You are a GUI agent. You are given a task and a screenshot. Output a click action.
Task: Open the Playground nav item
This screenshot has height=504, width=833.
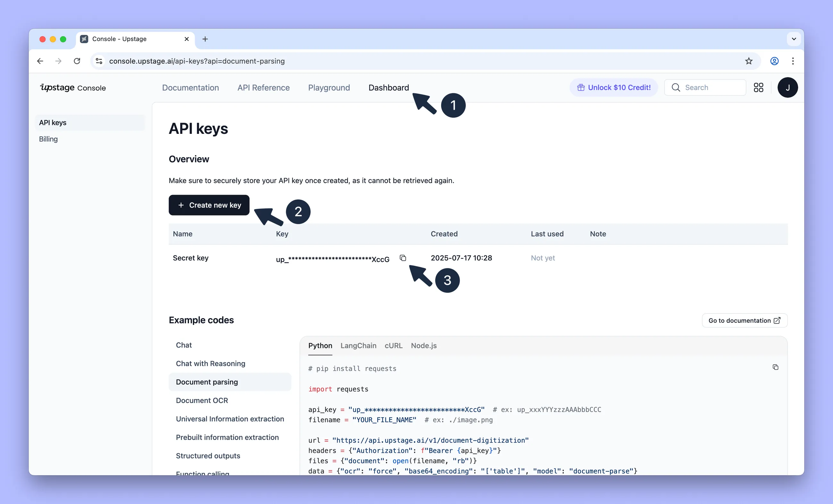[329, 88]
